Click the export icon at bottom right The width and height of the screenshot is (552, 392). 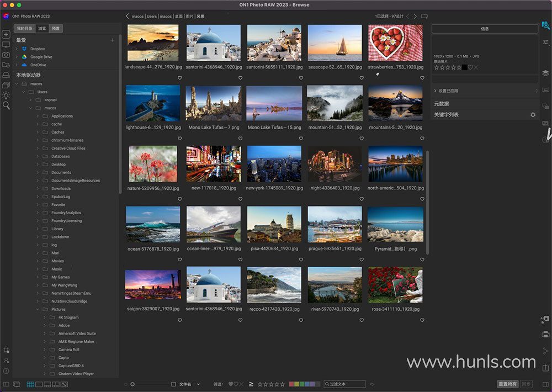546,367
